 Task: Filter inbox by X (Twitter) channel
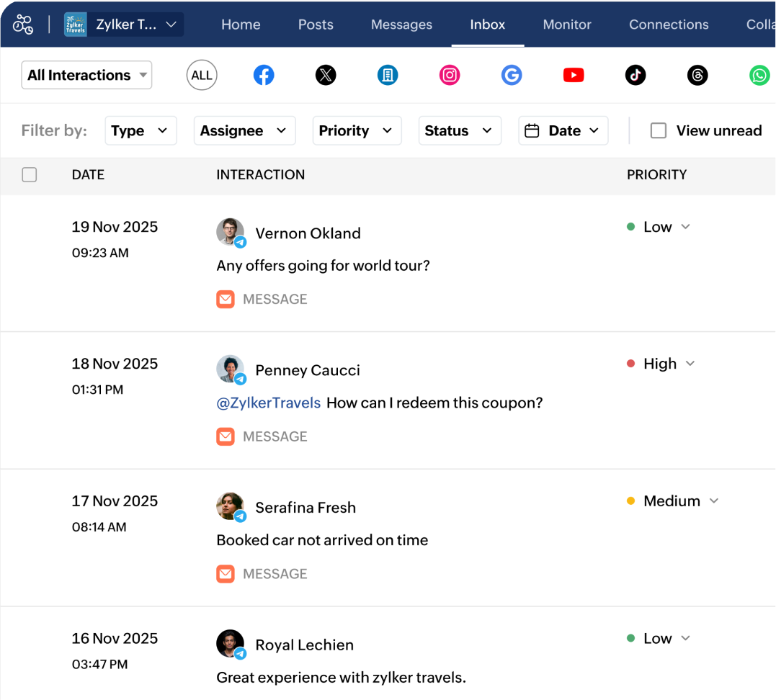click(x=326, y=75)
